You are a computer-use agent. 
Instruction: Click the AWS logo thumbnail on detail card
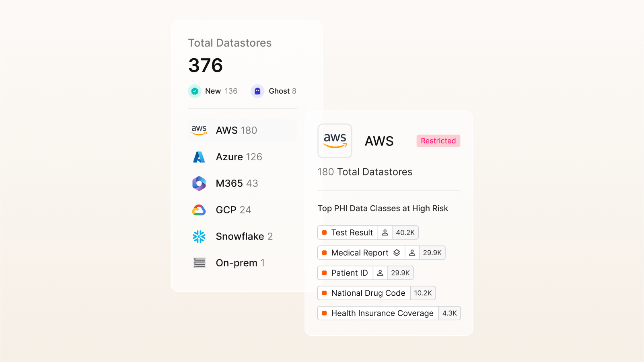[335, 141]
